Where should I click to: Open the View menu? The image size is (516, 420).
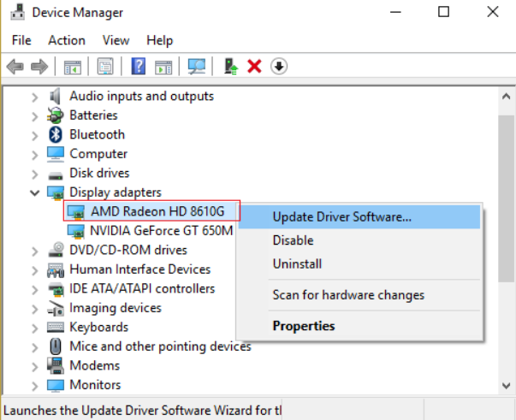(x=116, y=40)
